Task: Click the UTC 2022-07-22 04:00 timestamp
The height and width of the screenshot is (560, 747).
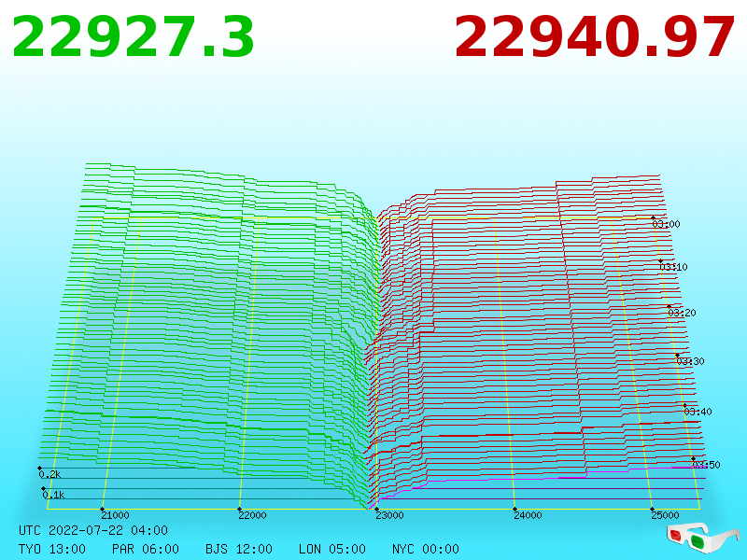Action: click(x=93, y=530)
